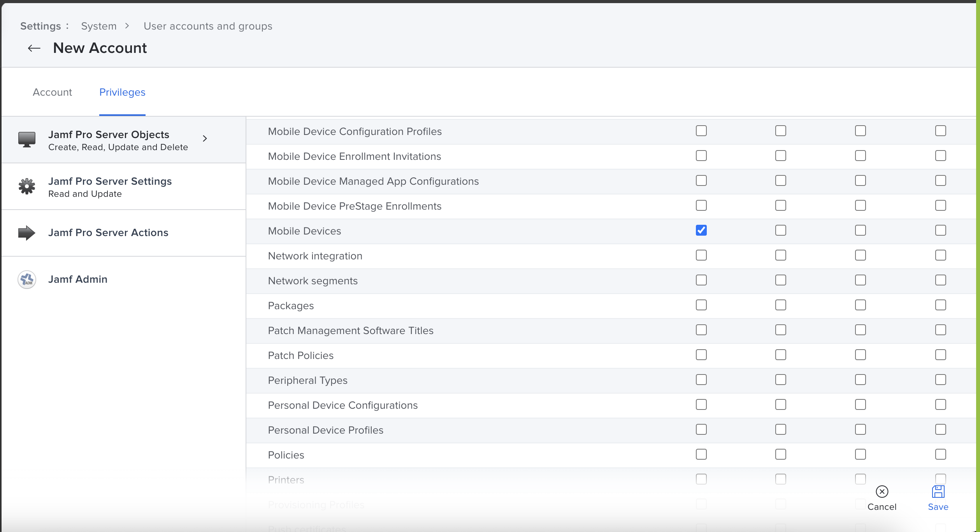This screenshot has width=980, height=532.
Task: Expand Jamf Pro Server Objects chevron
Action: [x=205, y=138]
